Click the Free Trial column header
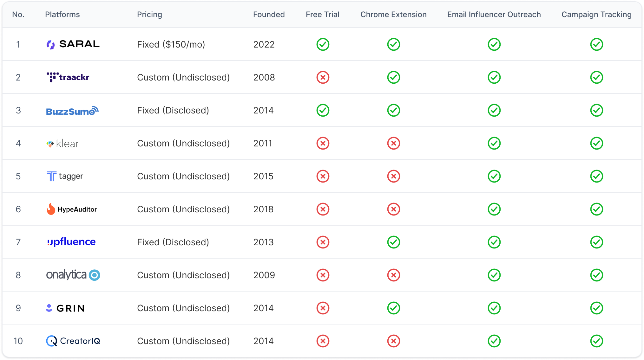644x360 pixels. point(323,15)
